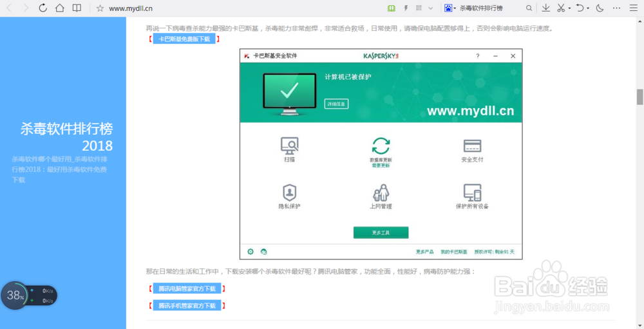The image size is (644, 329).
Task: Click the page vertical scrollbar thumb
Action: (x=639, y=97)
